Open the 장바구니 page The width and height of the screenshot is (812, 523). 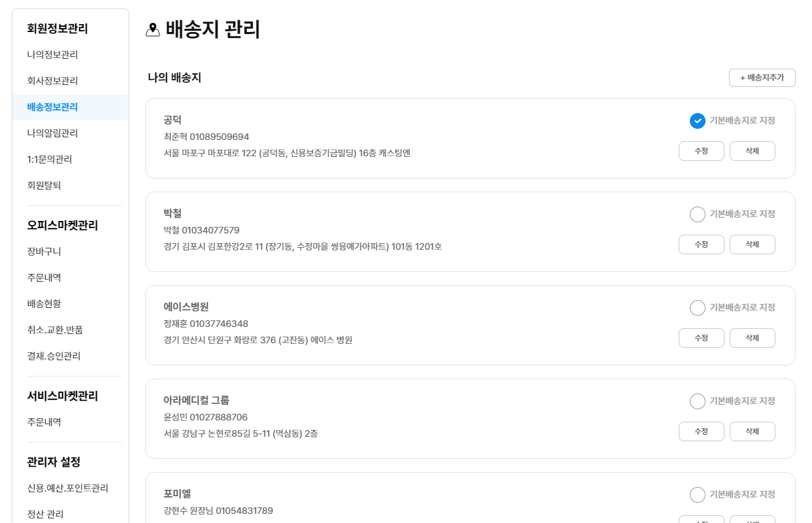(44, 252)
